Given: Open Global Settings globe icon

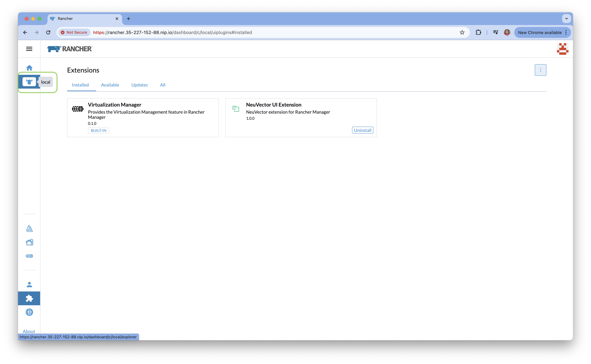Looking at the screenshot, I should (29, 312).
